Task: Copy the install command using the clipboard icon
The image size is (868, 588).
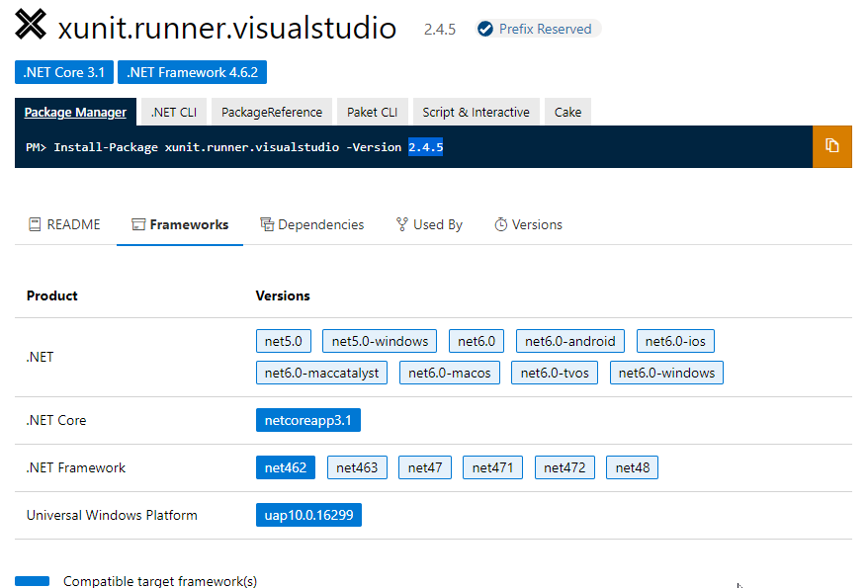Action: (831, 145)
